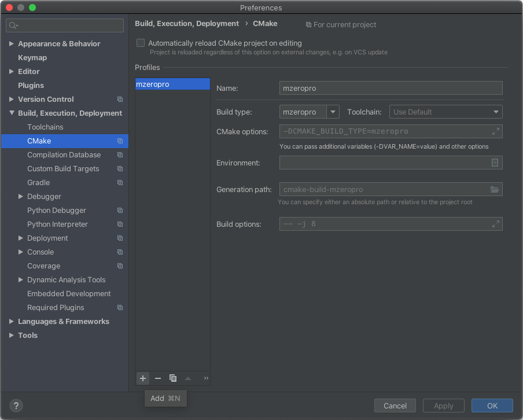523x420 pixels.
Task: Expand the CMake options field
Action: point(496,131)
